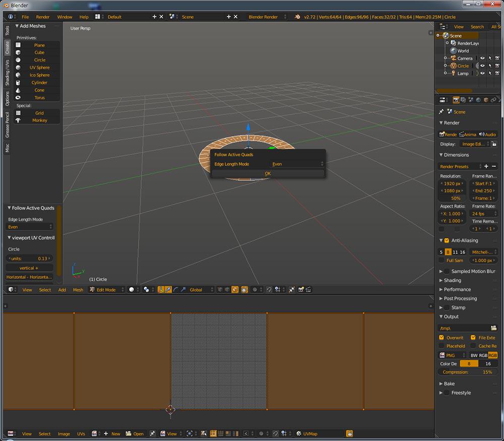Open Edge Length Mode dropdown in toolshelf
Image resolution: width=504 pixels, height=441 pixels.
pos(29,227)
